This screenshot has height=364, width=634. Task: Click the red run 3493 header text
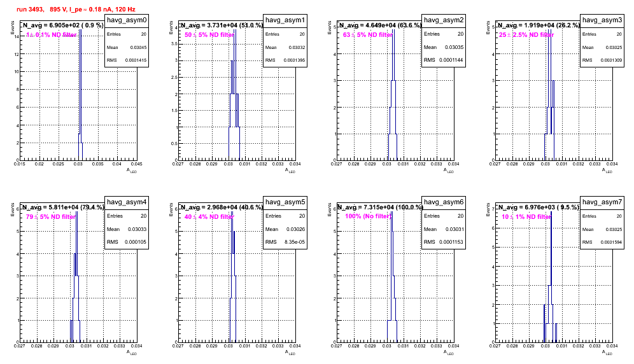76,10
